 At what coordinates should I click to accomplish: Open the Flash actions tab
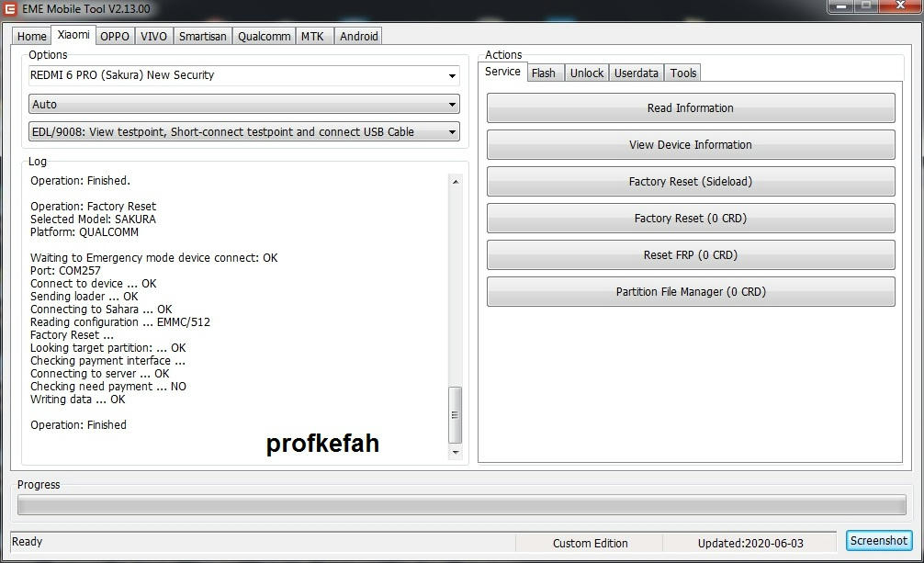[x=543, y=73]
